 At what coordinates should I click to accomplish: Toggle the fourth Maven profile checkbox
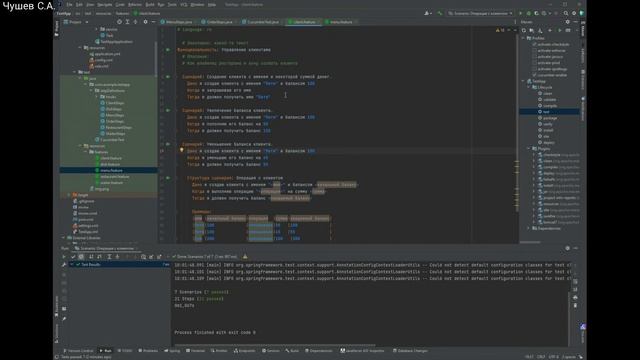pyautogui.click(x=534, y=63)
